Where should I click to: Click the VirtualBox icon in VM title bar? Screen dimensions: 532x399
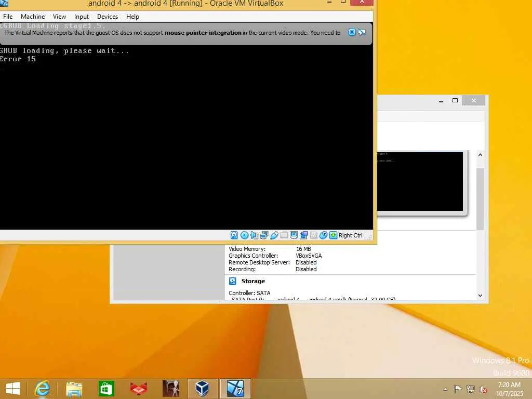[4, 3]
